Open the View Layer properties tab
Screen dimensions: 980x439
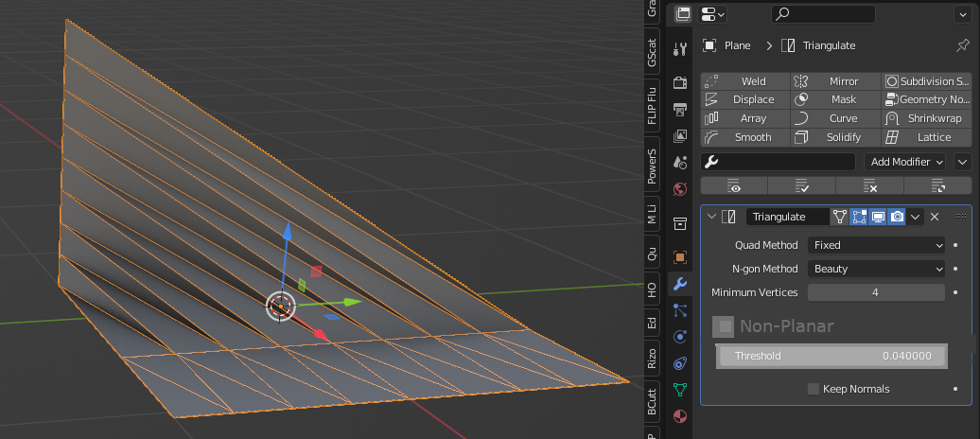tap(680, 135)
